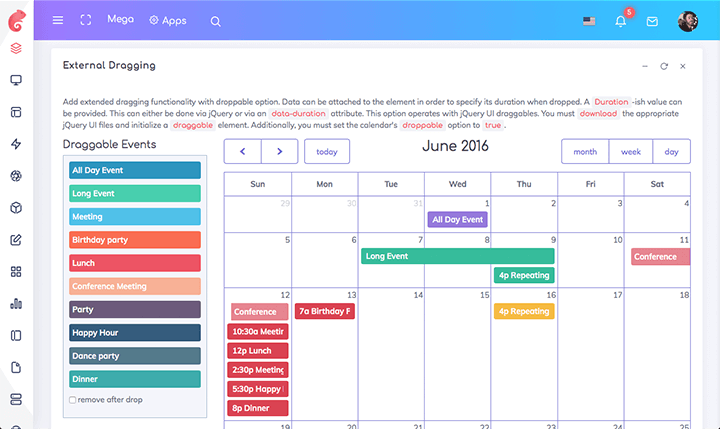Open the notifications bell
720x429 pixels.
click(x=621, y=21)
